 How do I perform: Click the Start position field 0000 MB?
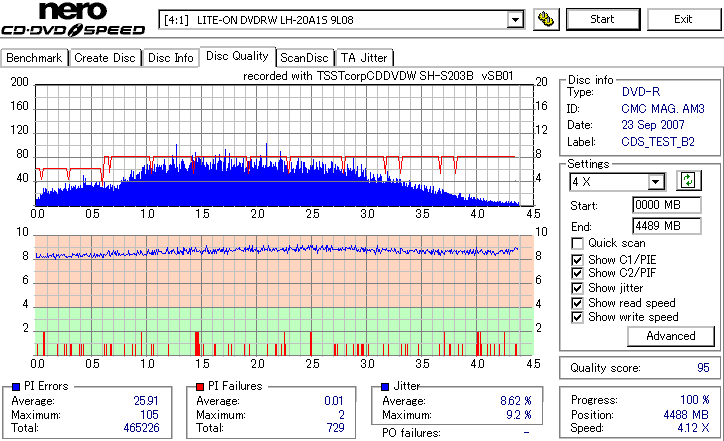[667, 205]
